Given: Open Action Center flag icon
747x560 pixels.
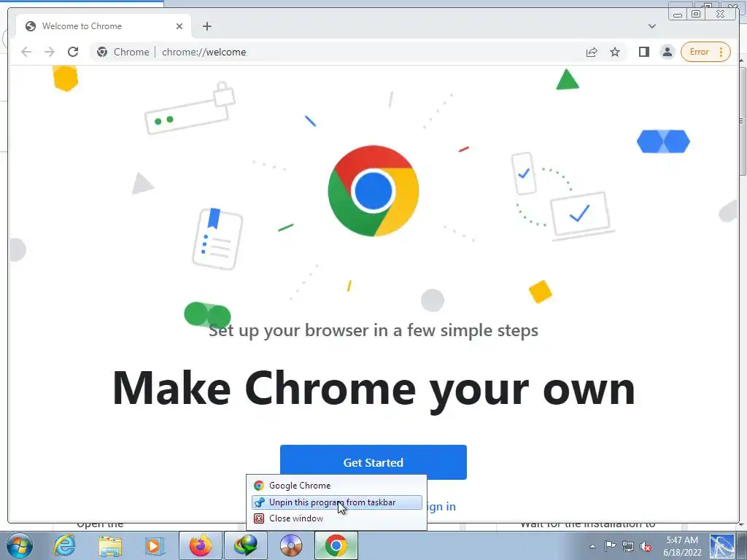Looking at the screenshot, I should click(x=610, y=546).
